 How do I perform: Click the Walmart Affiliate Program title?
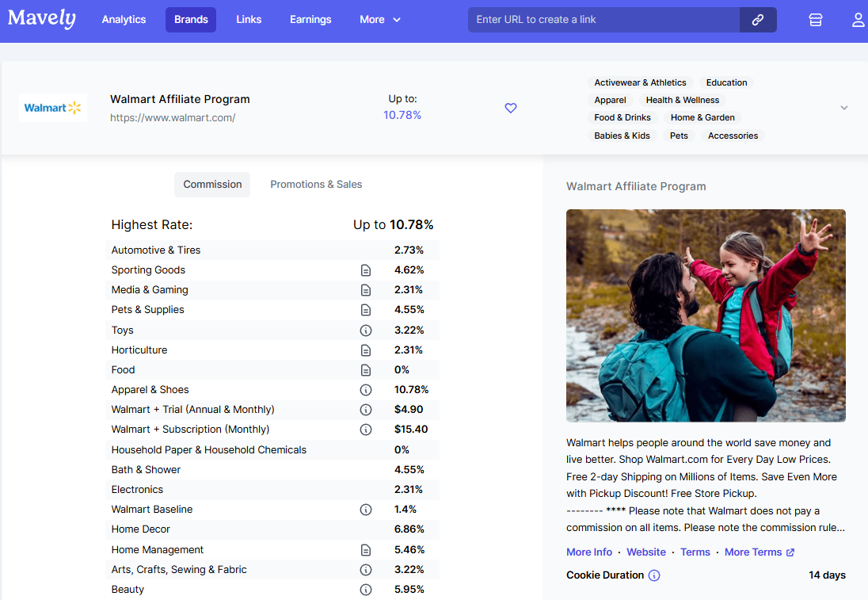pos(180,99)
